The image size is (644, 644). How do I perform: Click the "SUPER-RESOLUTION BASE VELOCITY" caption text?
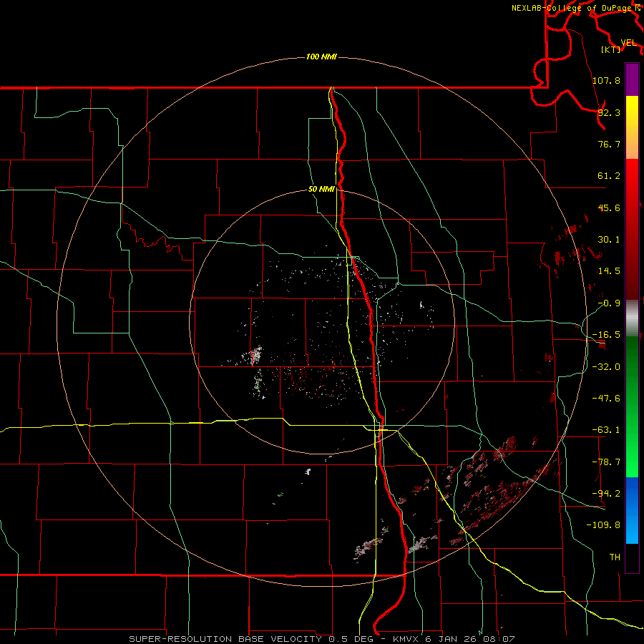coord(225,639)
